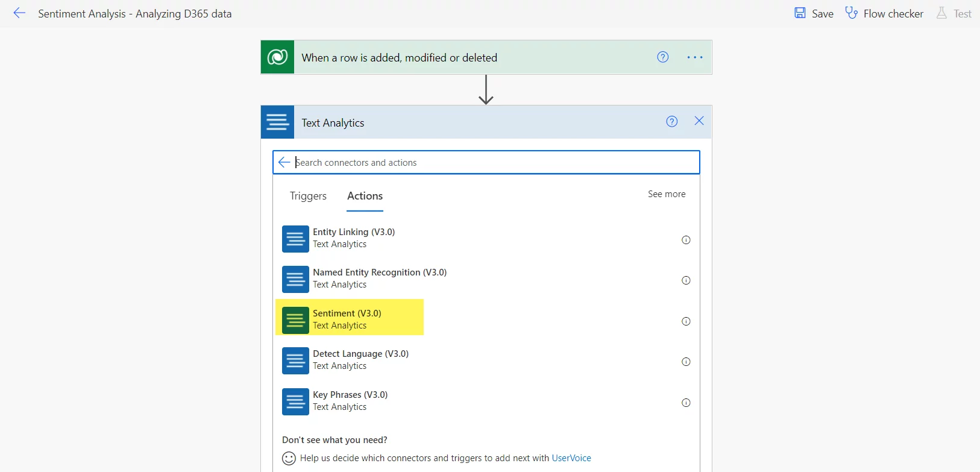Select Detect Language (V3.0) text

[x=360, y=354]
